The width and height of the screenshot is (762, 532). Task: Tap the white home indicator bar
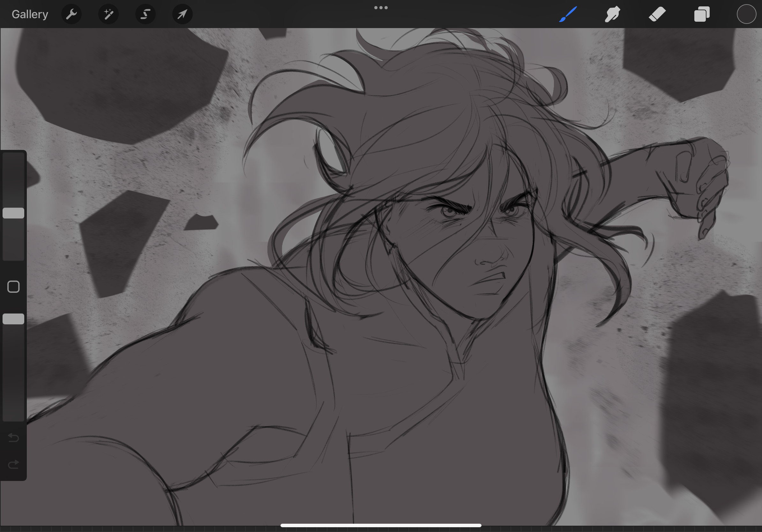(381, 525)
